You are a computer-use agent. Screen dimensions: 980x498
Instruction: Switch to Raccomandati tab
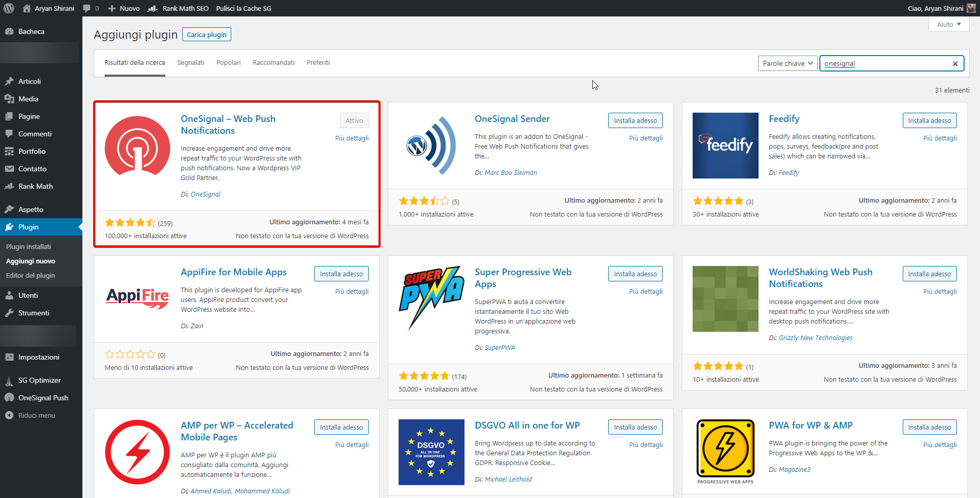click(x=273, y=63)
